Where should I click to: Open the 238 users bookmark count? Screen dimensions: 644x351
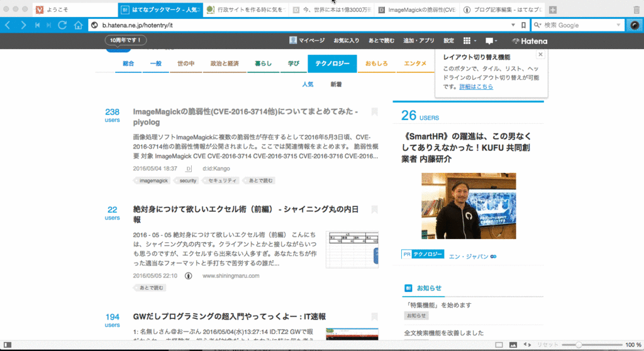tap(112, 115)
